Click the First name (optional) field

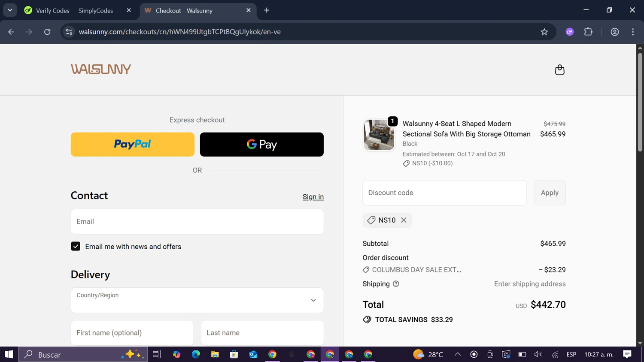pos(132,332)
